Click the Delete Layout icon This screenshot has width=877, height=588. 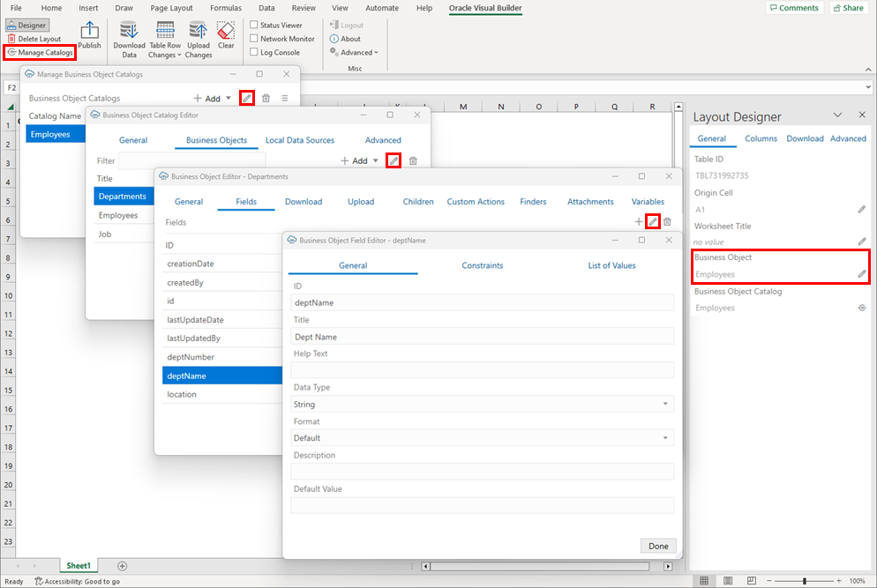tap(36, 38)
